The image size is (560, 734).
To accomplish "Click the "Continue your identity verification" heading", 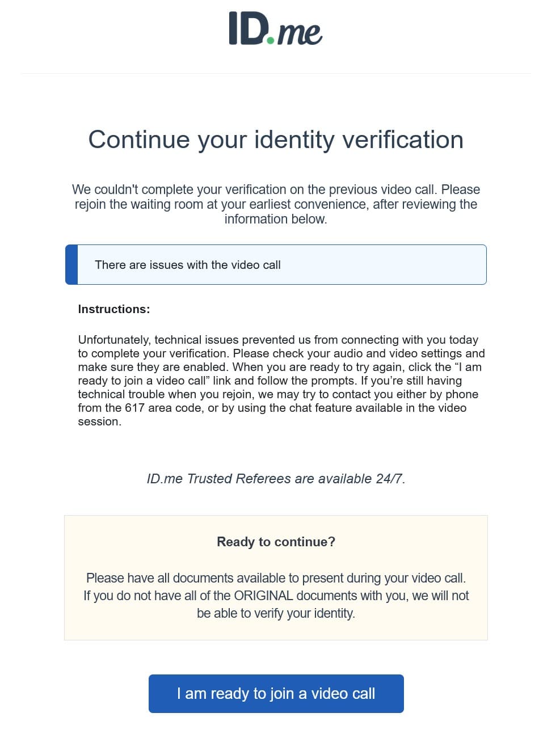I will [276, 140].
